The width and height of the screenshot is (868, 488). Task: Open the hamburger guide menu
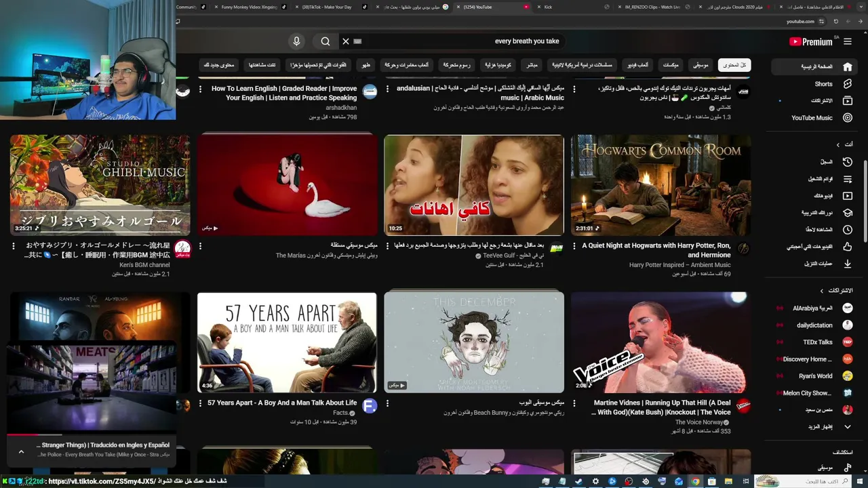click(848, 41)
